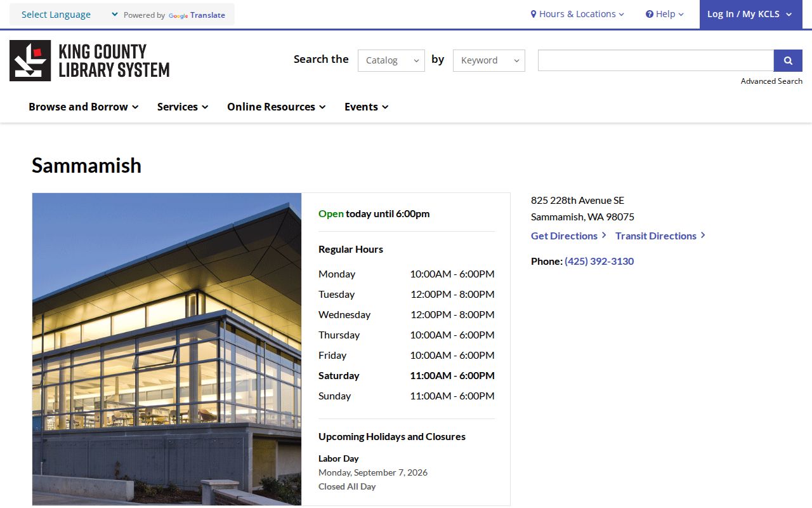Open the Catalog search scope dropdown

(x=391, y=60)
